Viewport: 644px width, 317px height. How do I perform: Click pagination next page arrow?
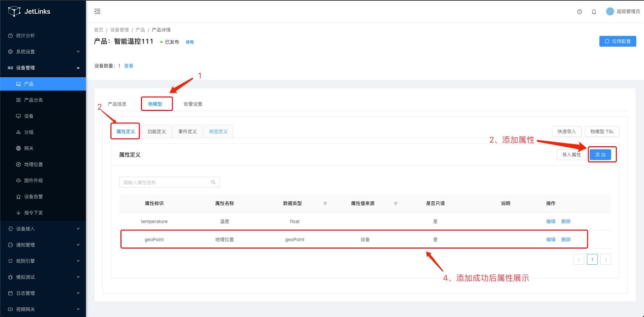(606, 259)
